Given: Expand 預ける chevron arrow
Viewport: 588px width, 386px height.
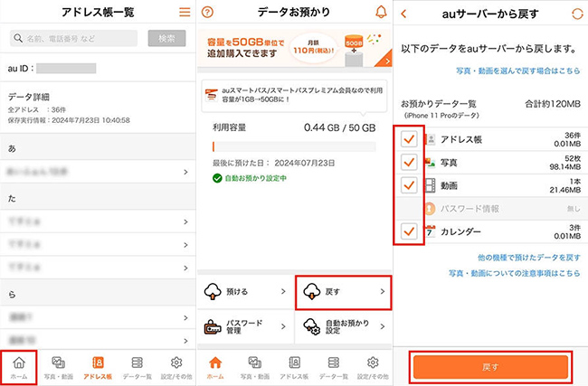Looking at the screenshot, I should pyautogui.click(x=283, y=292).
